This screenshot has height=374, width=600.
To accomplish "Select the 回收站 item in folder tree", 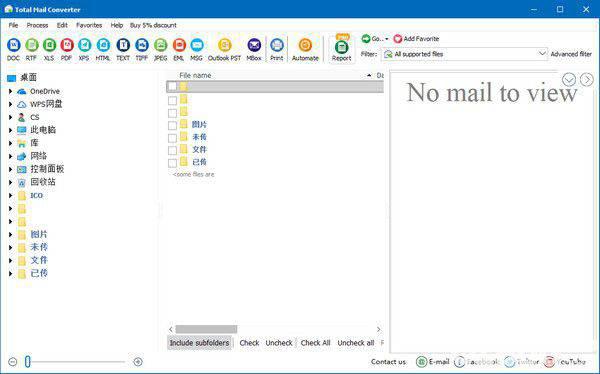I will 43,182.
